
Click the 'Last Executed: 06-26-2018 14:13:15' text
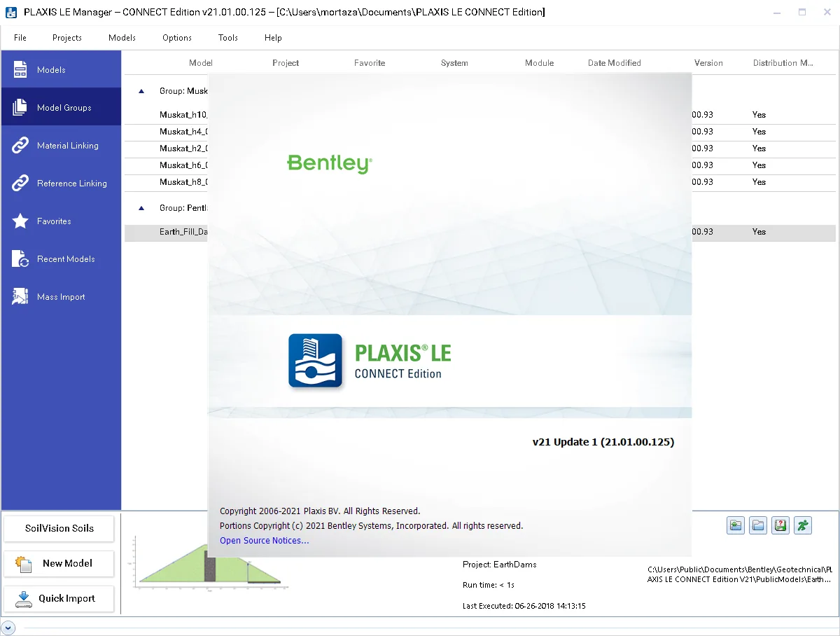click(x=524, y=606)
